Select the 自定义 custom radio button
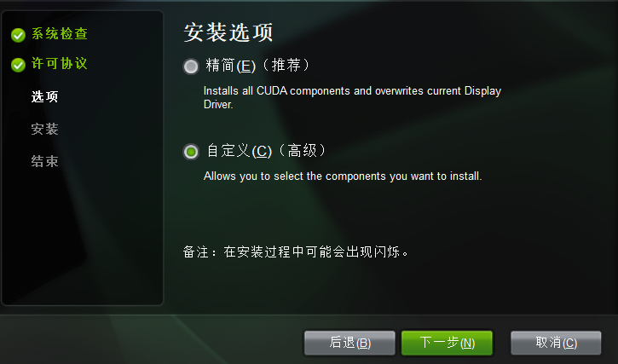Image resolution: width=618 pixels, height=364 pixels. pos(191,152)
